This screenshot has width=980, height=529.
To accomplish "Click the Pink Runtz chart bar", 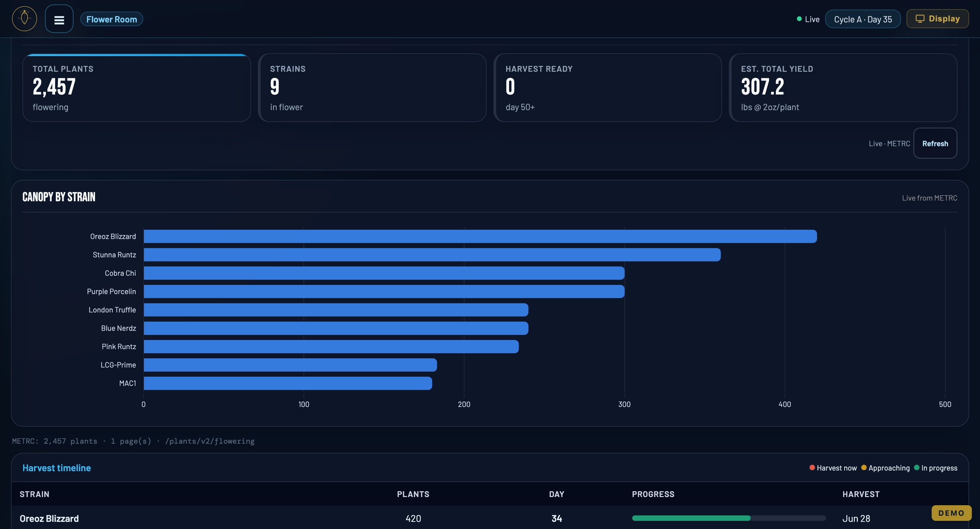I will tap(331, 346).
